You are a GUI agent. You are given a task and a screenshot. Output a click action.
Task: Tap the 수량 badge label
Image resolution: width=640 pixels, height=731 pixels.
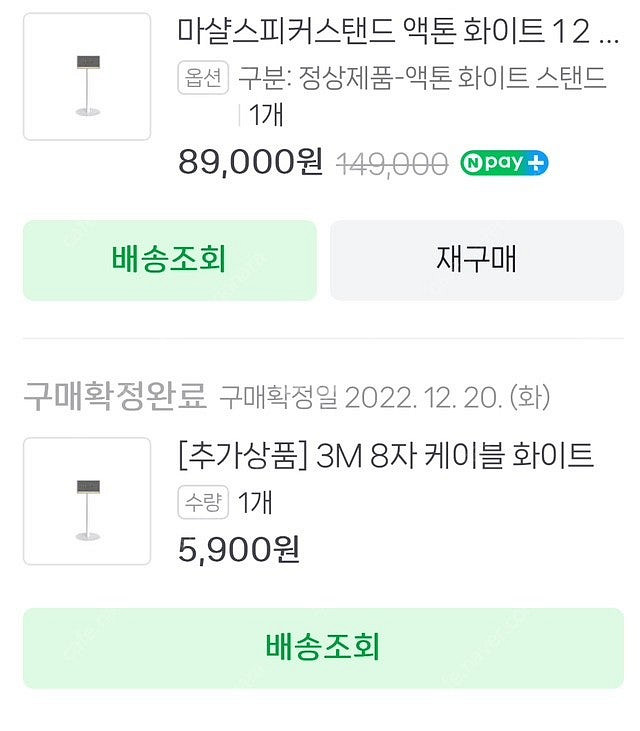pyautogui.click(x=204, y=503)
